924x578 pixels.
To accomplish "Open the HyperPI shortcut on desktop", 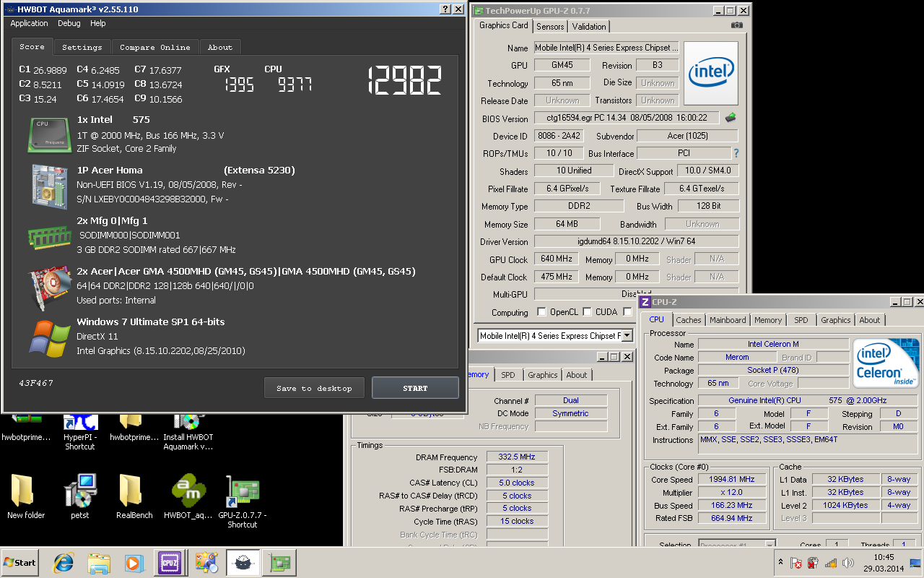I will pos(79,430).
